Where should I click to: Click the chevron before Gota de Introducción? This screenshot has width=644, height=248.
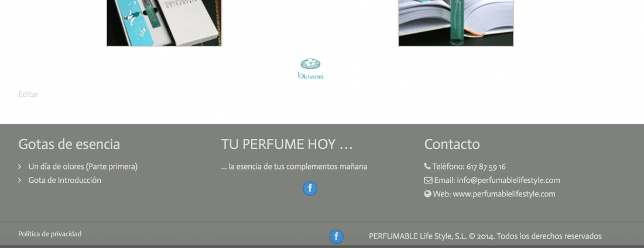pos(20,180)
